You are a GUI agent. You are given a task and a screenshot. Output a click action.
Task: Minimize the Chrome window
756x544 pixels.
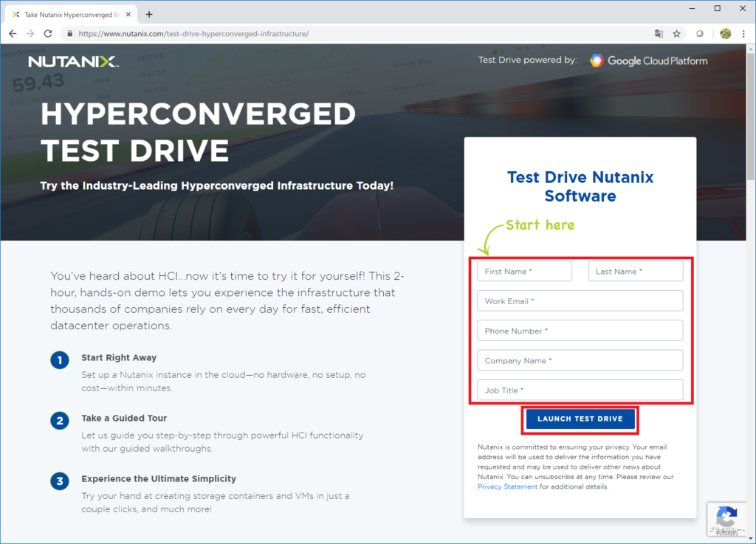[693, 8]
